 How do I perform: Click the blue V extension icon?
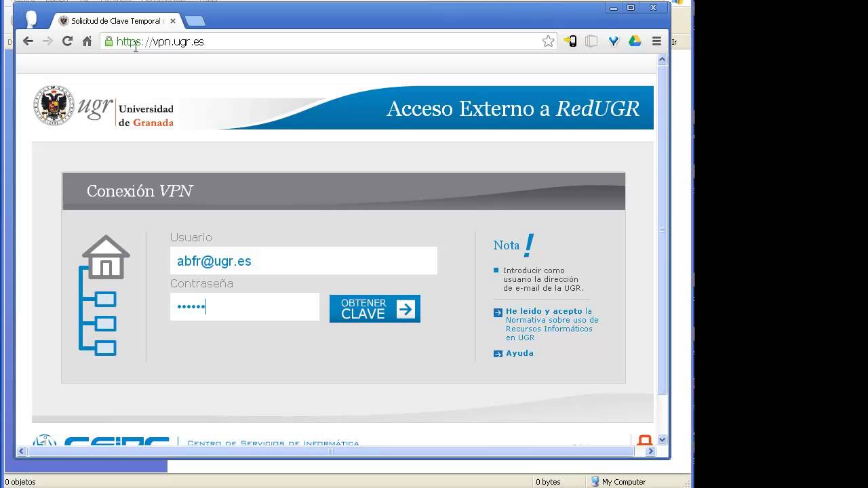614,41
